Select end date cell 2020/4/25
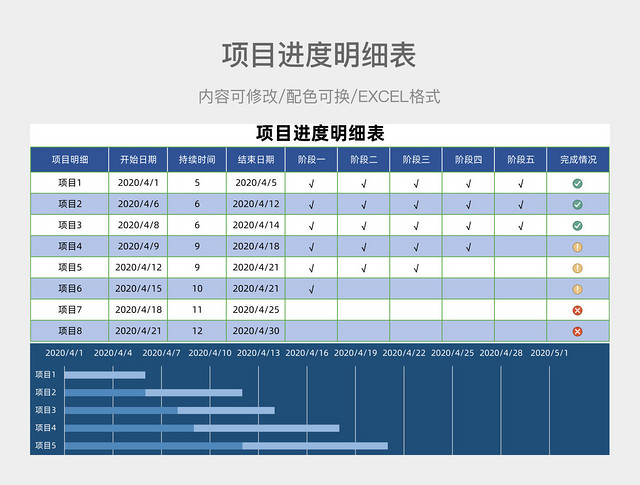 (256, 310)
